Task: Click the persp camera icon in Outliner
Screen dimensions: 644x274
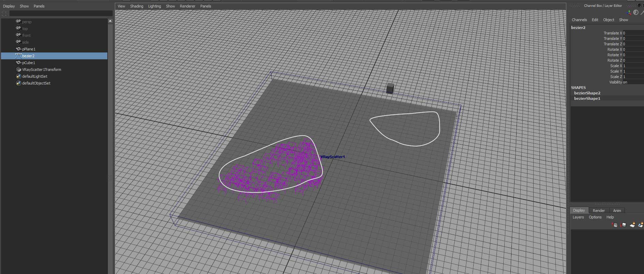Action: click(x=18, y=21)
